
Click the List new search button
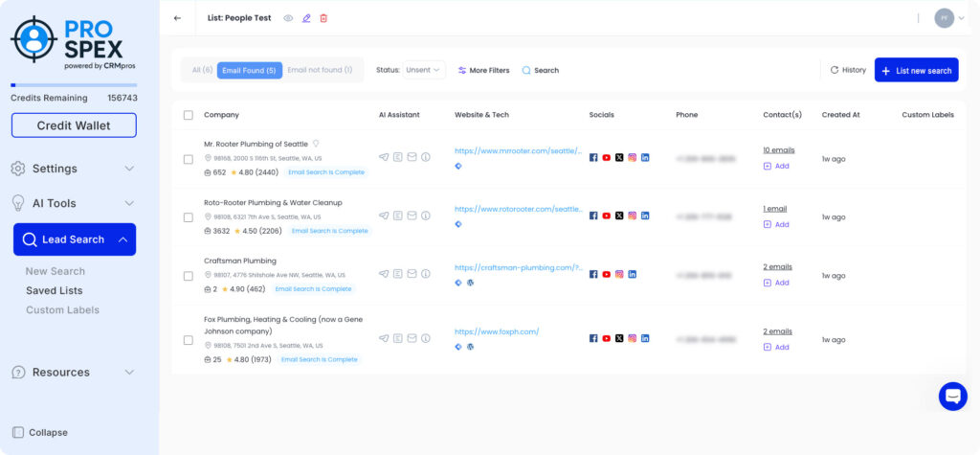coord(916,70)
